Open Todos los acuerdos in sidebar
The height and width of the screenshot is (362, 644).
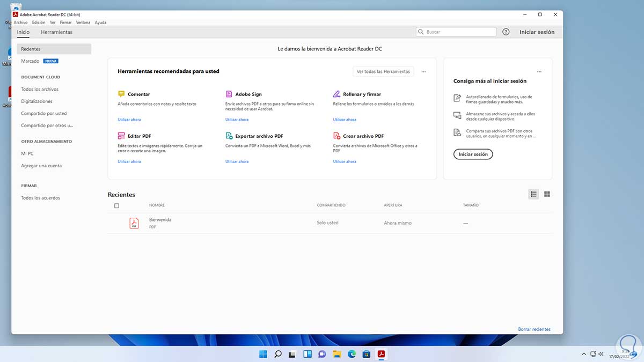coord(41,198)
